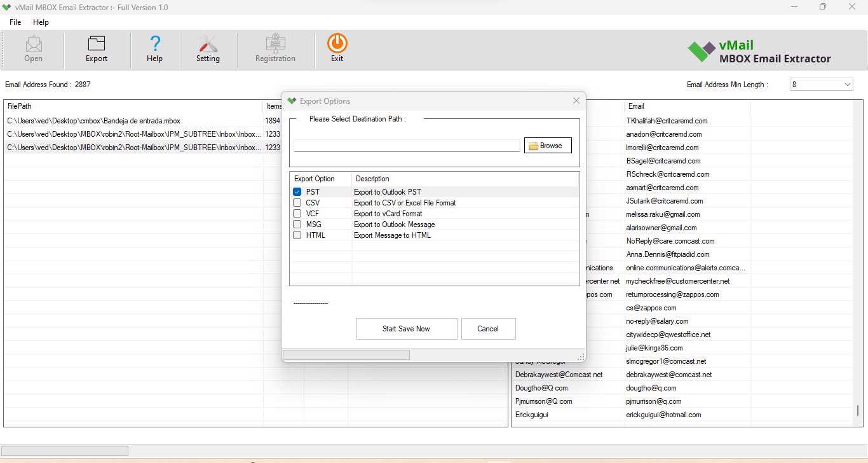The height and width of the screenshot is (463, 868).
Task: Select dougtho@q.com email cell
Action: click(x=651, y=388)
